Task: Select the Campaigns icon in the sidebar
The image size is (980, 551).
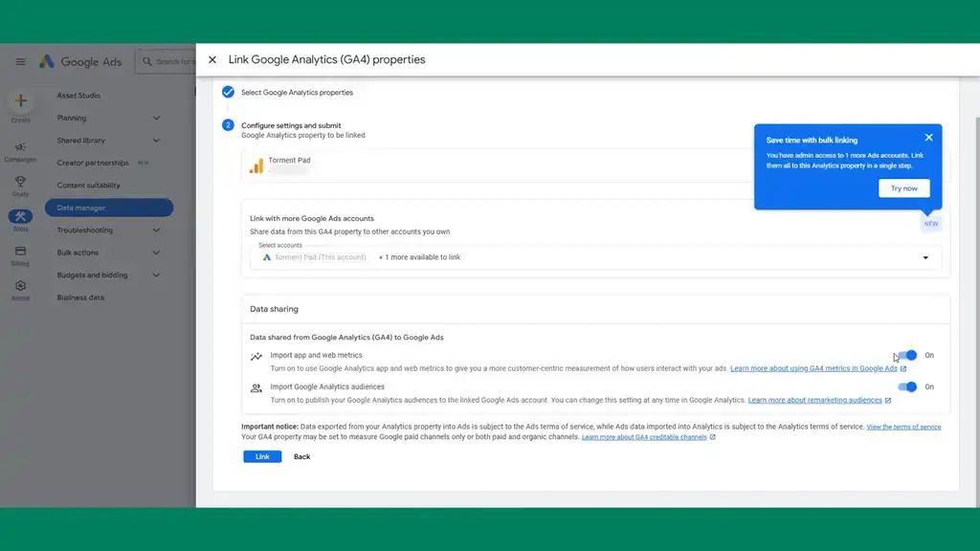Action: click(x=20, y=145)
